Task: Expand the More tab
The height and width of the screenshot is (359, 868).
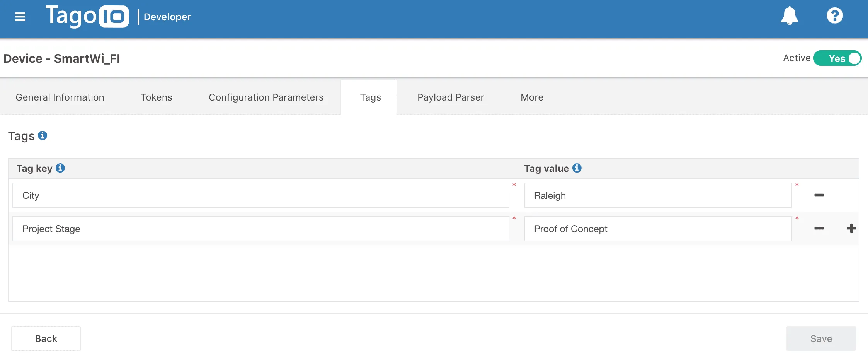Action: [x=531, y=97]
